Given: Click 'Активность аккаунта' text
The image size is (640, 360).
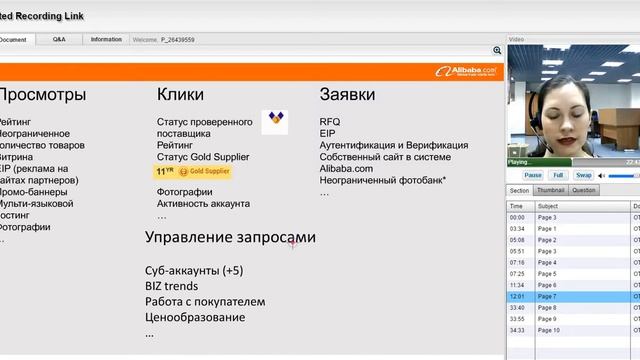Looking at the screenshot, I should point(203,204).
